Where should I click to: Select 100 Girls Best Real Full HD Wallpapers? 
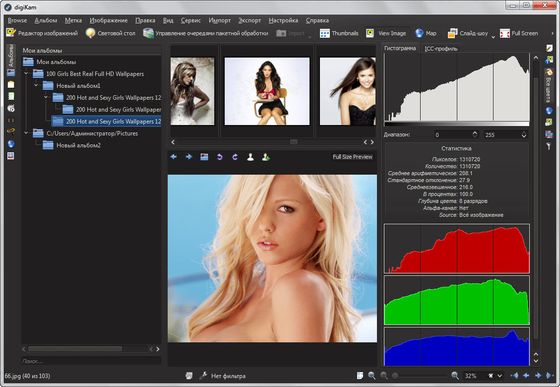point(88,74)
